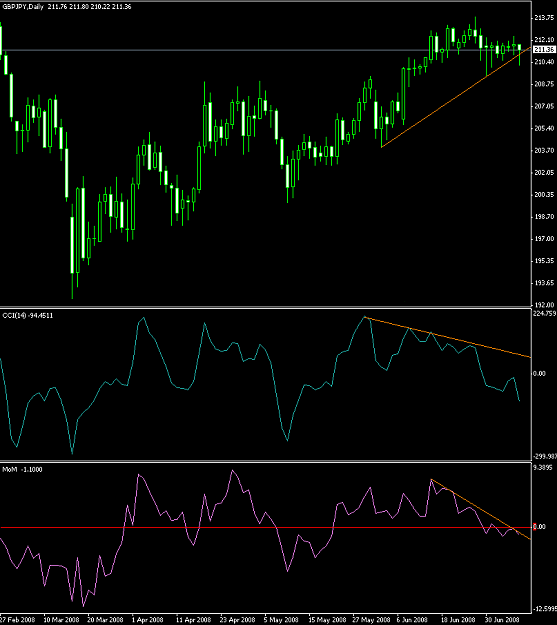The height and width of the screenshot is (625, 557).
Task: Click the 213.75 price scale label
Action: coord(544,18)
